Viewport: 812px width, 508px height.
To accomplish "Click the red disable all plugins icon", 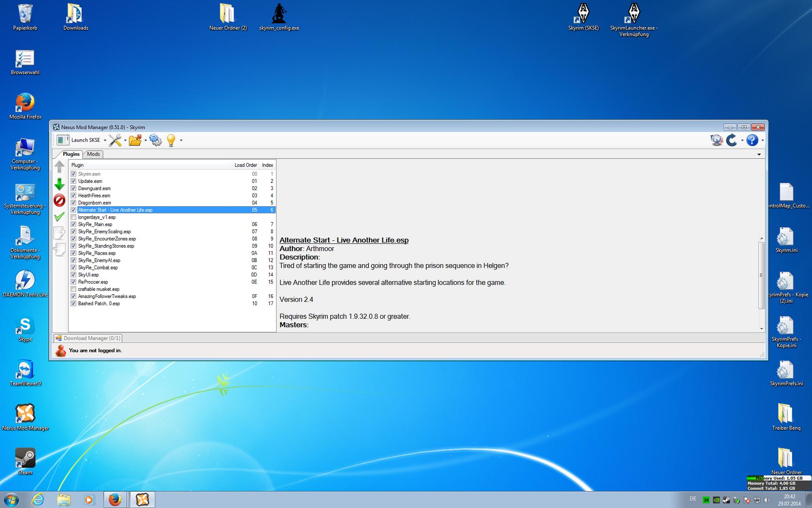I will point(59,200).
